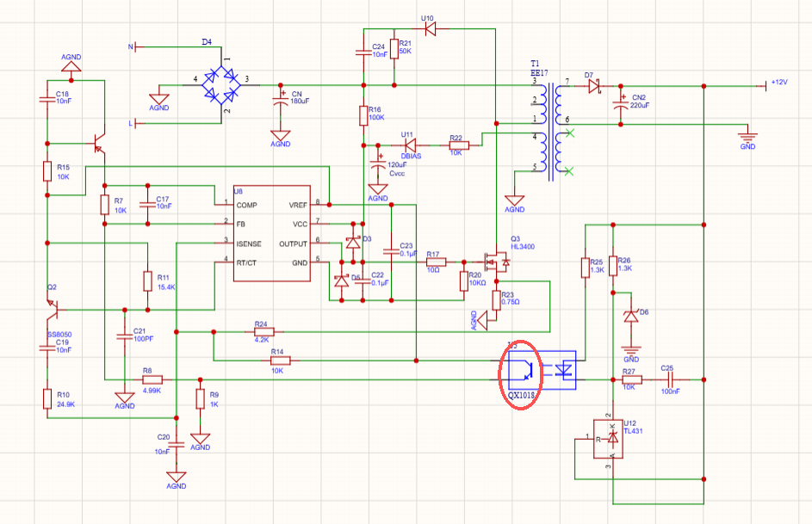812x524 pixels.
Task: Click the HL3400 part label
Action: [523, 247]
